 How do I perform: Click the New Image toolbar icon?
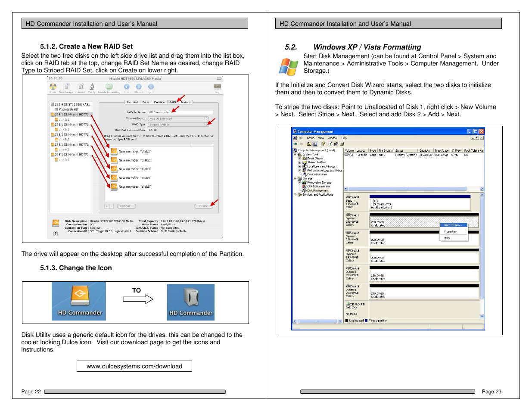[67, 87]
